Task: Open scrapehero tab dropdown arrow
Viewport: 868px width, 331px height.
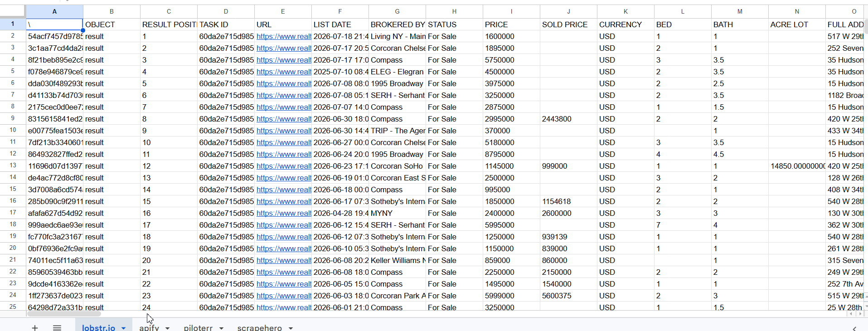Action: tap(291, 328)
